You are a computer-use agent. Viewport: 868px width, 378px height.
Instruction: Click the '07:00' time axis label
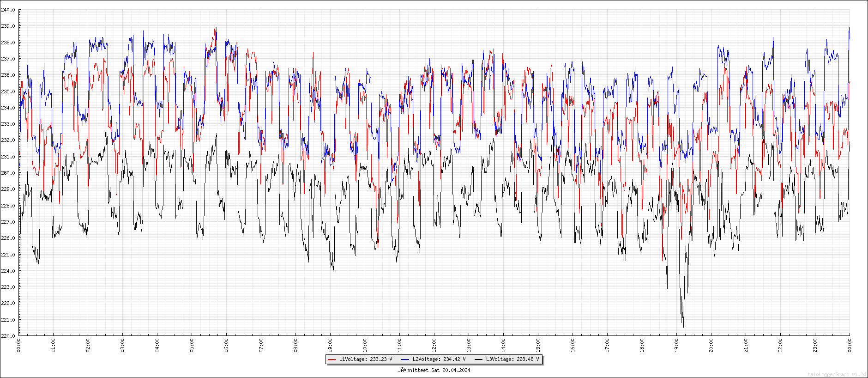point(261,345)
